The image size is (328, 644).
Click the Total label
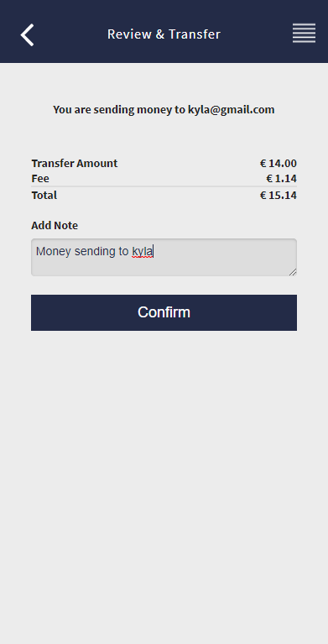coord(44,195)
